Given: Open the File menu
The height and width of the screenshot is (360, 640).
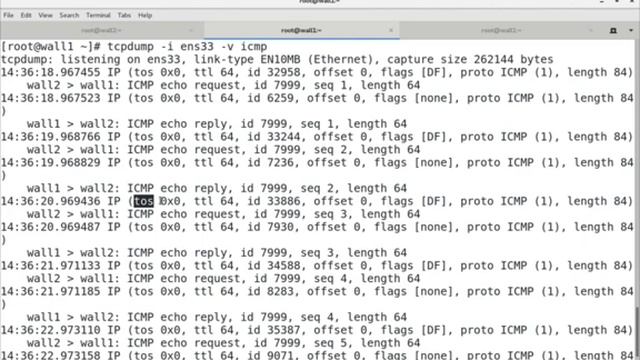Looking at the screenshot, I should 9,15.
